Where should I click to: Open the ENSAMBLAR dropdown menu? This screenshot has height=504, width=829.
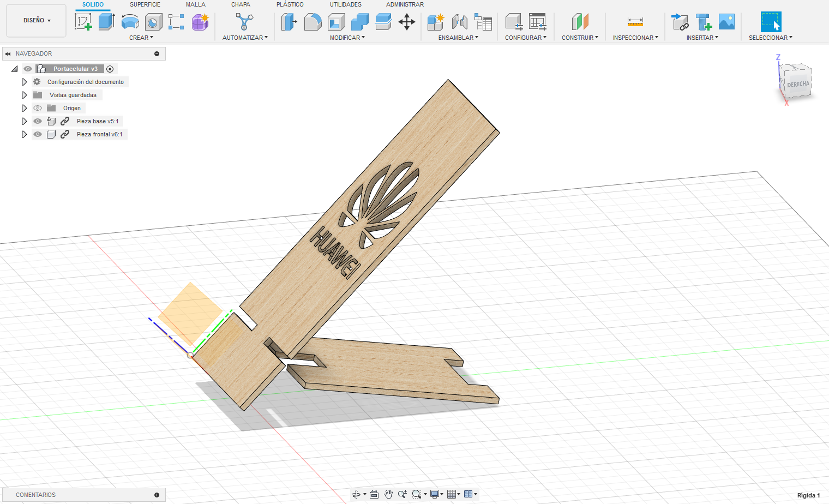[458, 38]
